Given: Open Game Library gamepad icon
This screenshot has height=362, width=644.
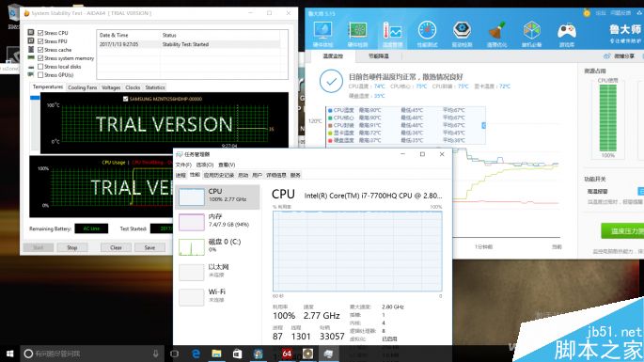Looking at the screenshot, I should pyautogui.click(x=567, y=31).
